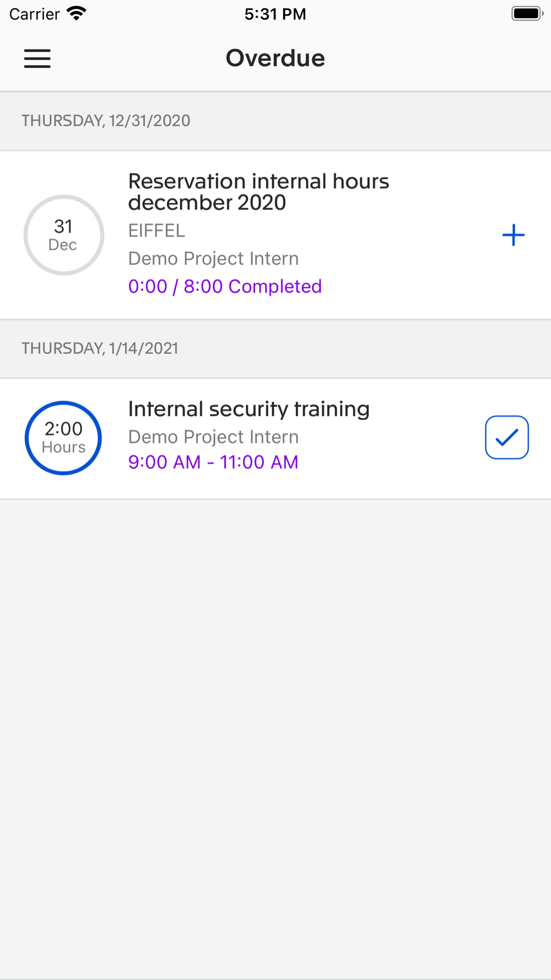551x980 pixels.
Task: Tap the 2:00 Hours progress circle
Action: [x=63, y=438]
